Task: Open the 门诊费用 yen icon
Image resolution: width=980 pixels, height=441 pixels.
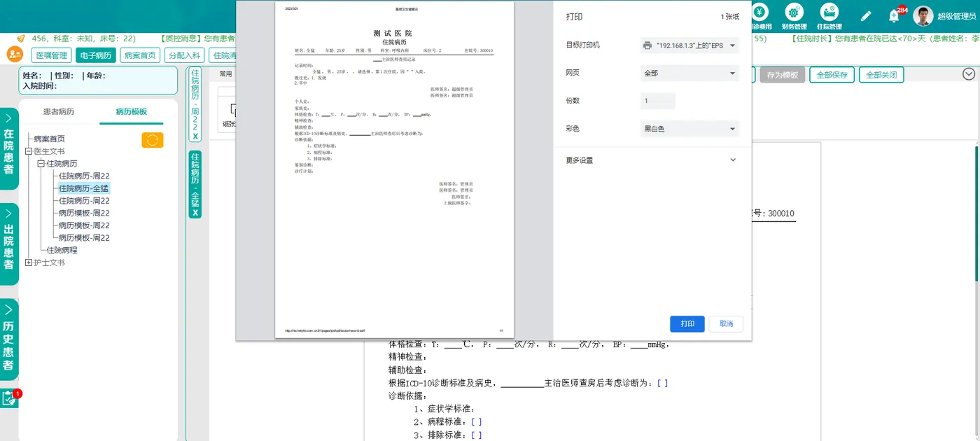Action: [760, 13]
